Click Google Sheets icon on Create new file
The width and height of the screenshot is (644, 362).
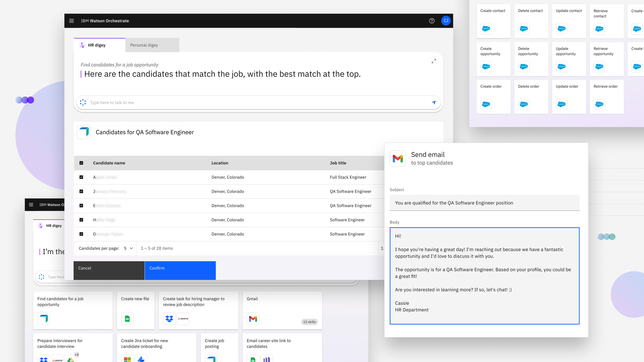[127, 319]
